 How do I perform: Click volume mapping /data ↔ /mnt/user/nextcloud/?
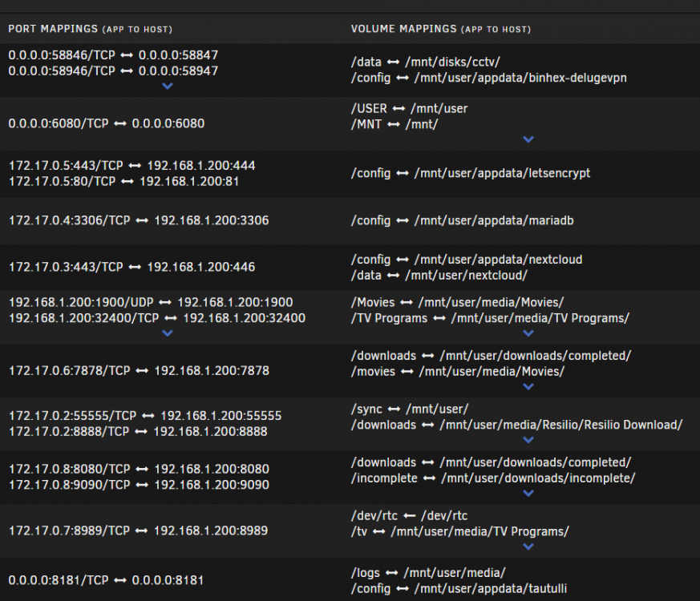pyautogui.click(x=439, y=276)
